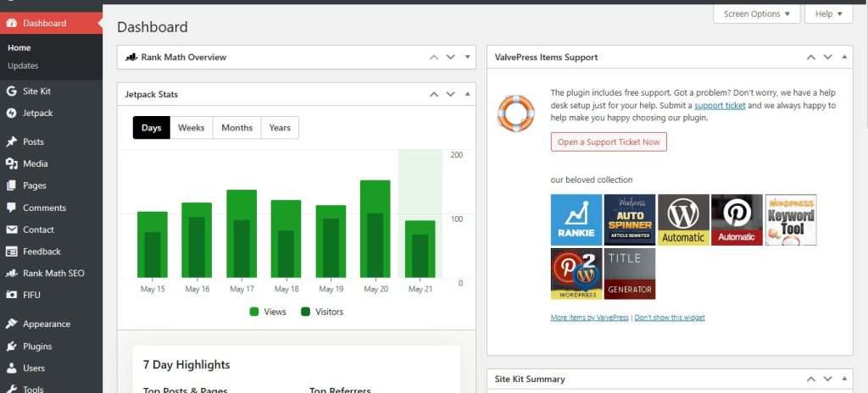Click the May 15 chart bar
The width and height of the screenshot is (868, 393).
tap(153, 245)
